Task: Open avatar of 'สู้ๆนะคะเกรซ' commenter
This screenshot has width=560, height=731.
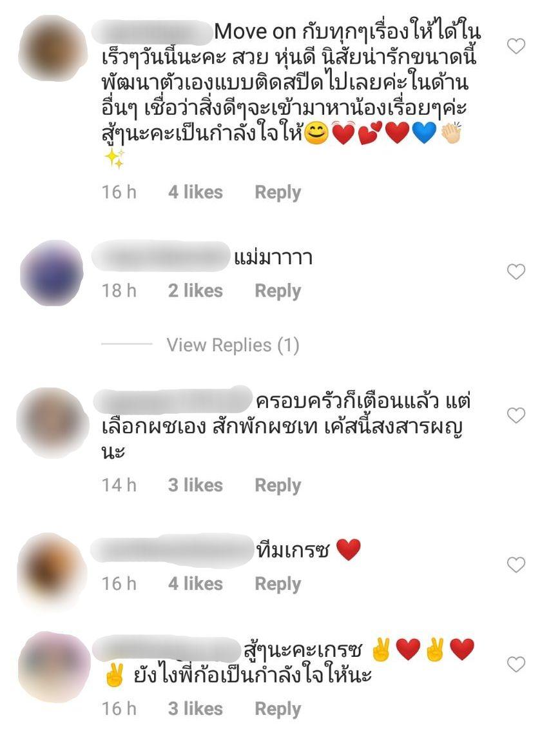Action: [53, 667]
